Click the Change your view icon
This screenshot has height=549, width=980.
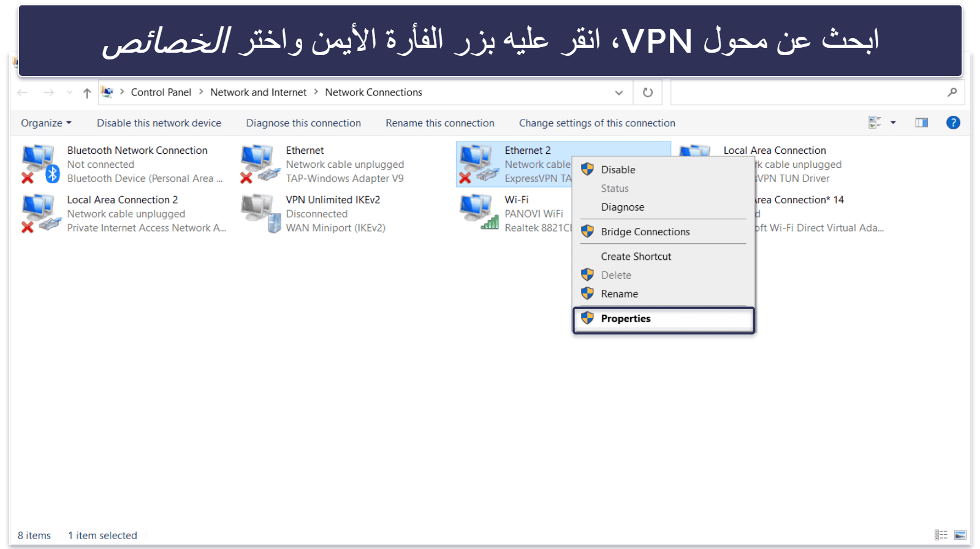point(875,123)
